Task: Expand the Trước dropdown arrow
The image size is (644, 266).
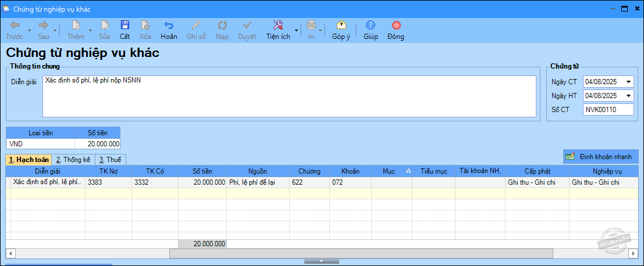Action: tap(29, 30)
